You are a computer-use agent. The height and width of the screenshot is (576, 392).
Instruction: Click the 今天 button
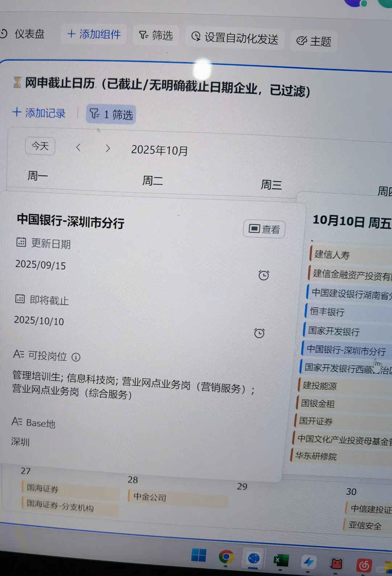(x=40, y=146)
